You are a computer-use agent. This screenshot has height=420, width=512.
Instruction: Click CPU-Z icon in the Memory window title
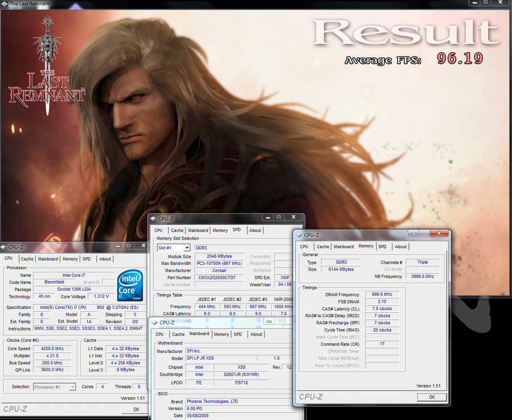[x=299, y=235]
